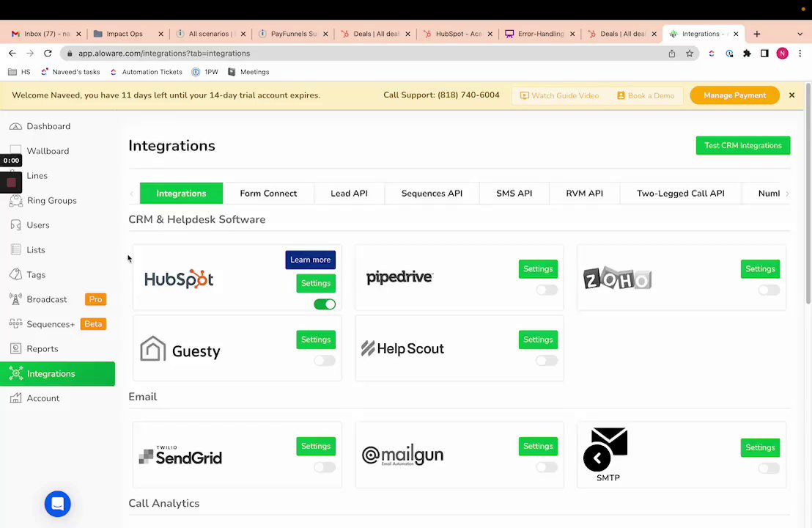The width and height of the screenshot is (812, 528).
Task: Open Automation Tickets bookmark
Action: tap(147, 72)
